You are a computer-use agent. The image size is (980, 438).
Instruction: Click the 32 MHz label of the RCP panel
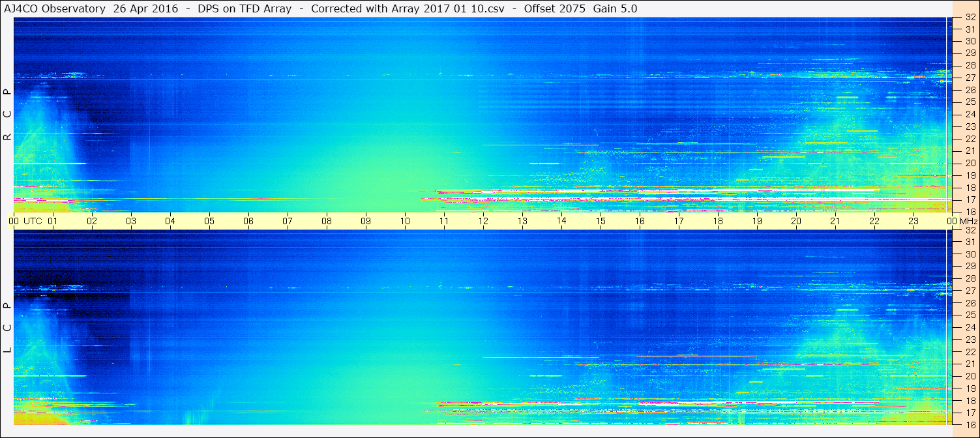tap(970, 18)
